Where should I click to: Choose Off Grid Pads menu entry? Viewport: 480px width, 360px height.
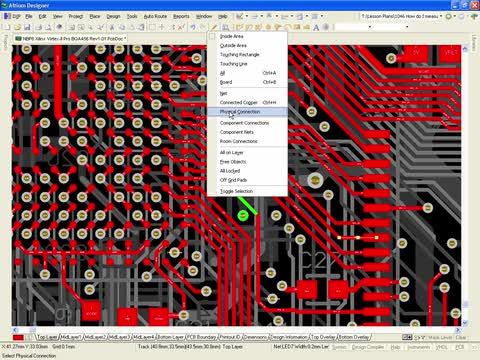coord(247,180)
